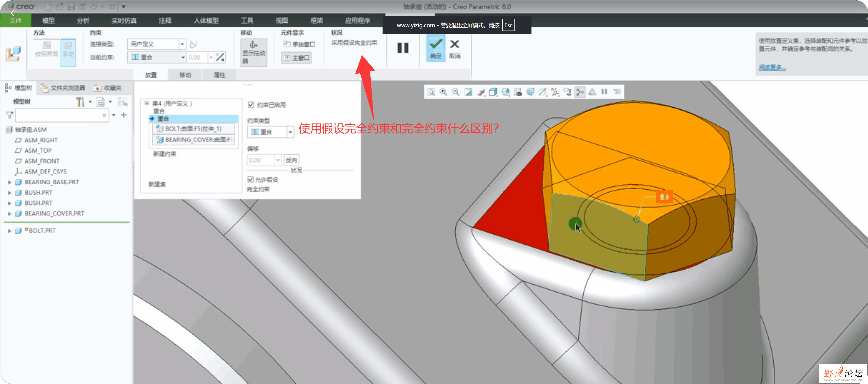868x384 pixels.
Task: Click the model tree filter funnel icon
Action: (x=10, y=115)
